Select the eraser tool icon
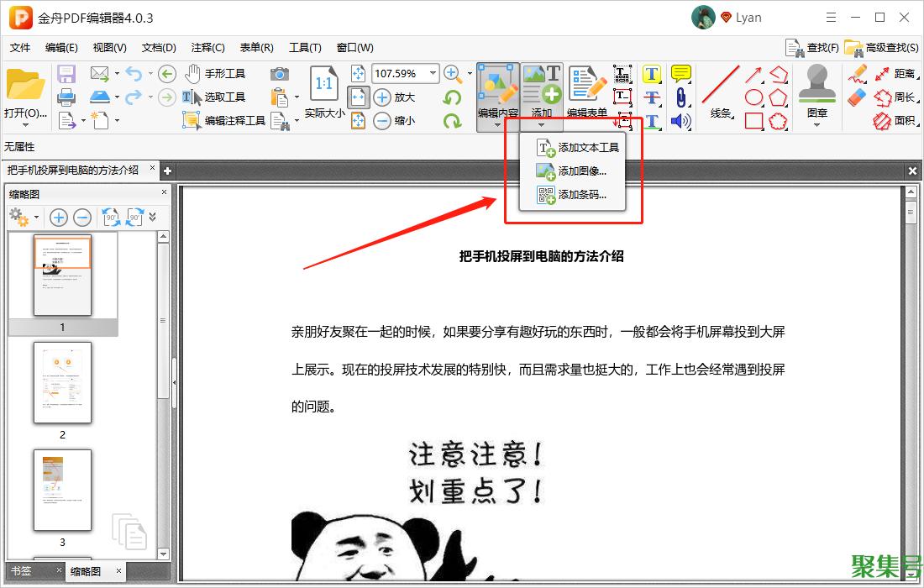This screenshot has height=588, width=924. (x=856, y=97)
